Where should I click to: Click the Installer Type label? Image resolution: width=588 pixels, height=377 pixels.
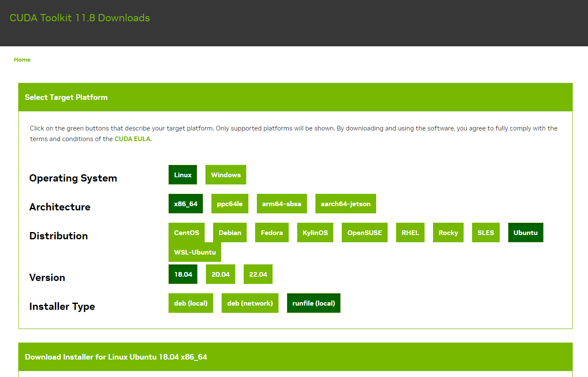(62, 306)
